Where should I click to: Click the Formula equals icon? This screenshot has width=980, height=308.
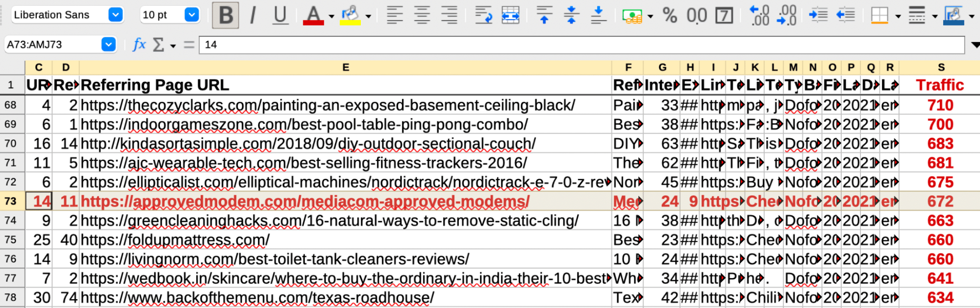click(x=189, y=45)
